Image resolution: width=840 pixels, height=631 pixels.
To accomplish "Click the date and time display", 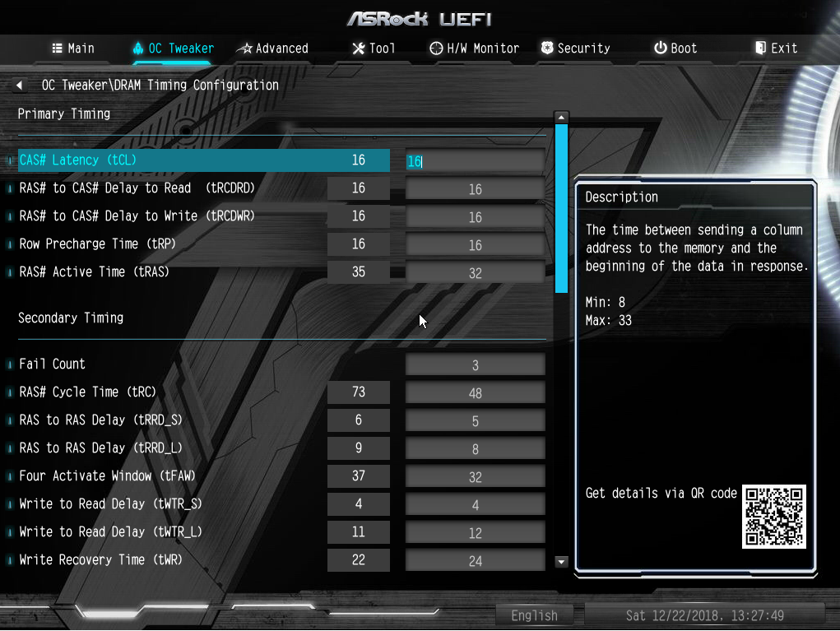I will [x=704, y=615].
